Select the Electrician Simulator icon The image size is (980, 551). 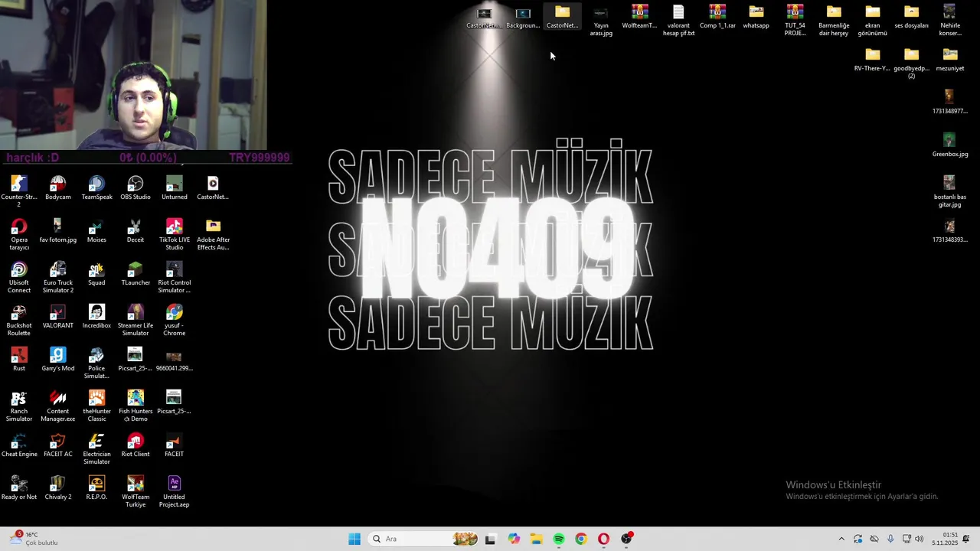96,448
